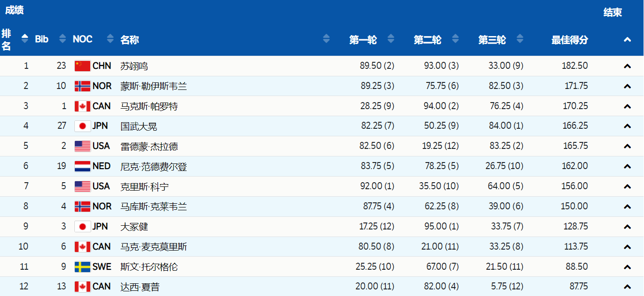
Task: Open athlete 马克斯·帕罗特 name link
Action: (149, 106)
